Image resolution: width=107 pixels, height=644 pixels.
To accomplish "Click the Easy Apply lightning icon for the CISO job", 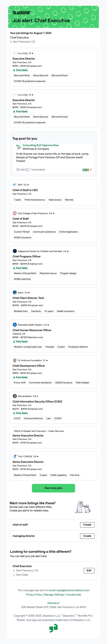I will 14,413.
